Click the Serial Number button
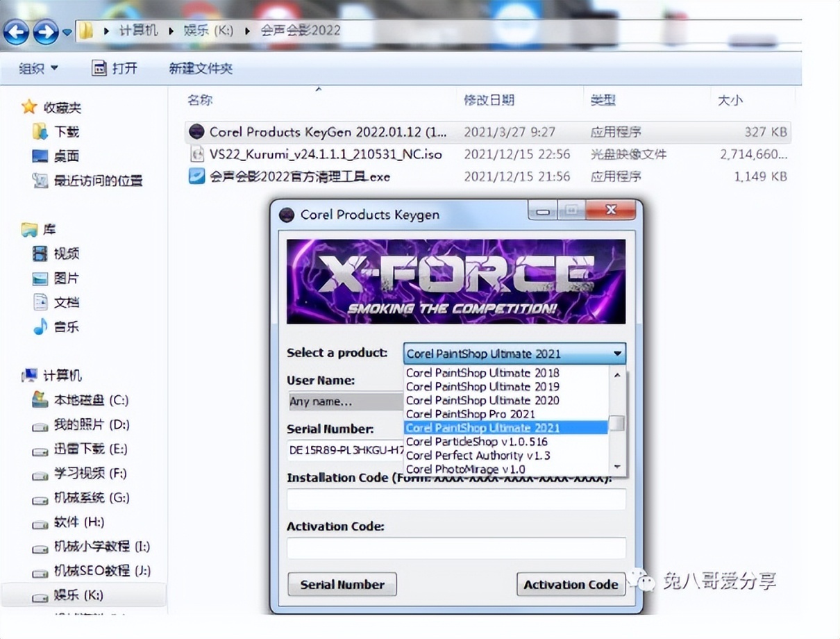The height and width of the screenshot is (639, 840). pyautogui.click(x=342, y=584)
